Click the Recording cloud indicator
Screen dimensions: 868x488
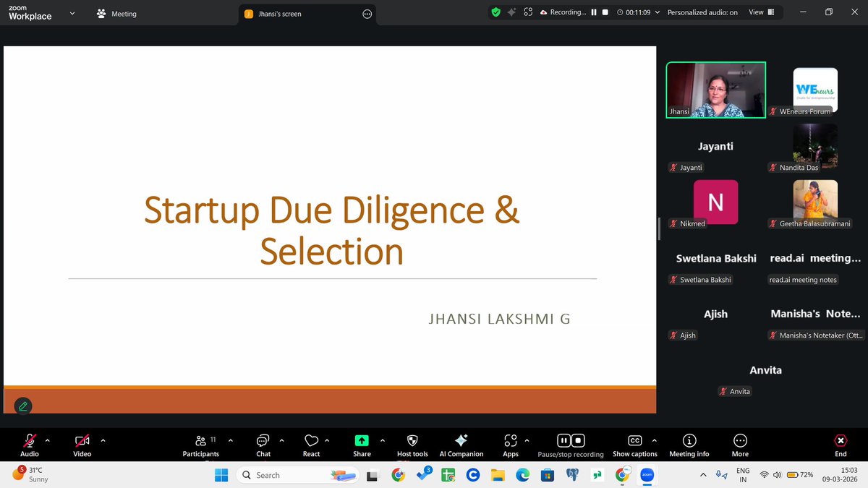[562, 12]
